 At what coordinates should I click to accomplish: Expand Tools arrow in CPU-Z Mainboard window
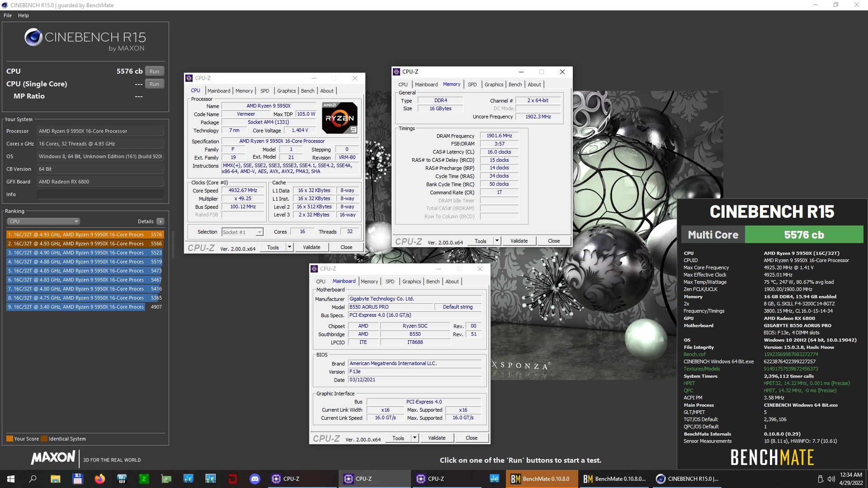[x=415, y=438]
